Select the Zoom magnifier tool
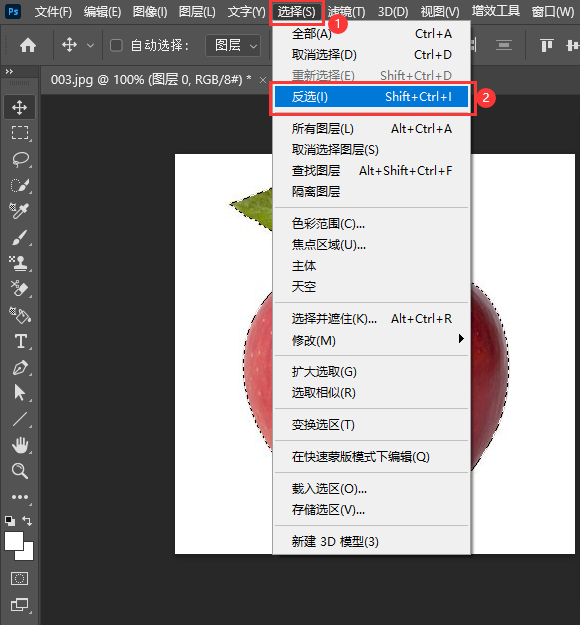Screen dimensions: 580x625 (x=20, y=471)
